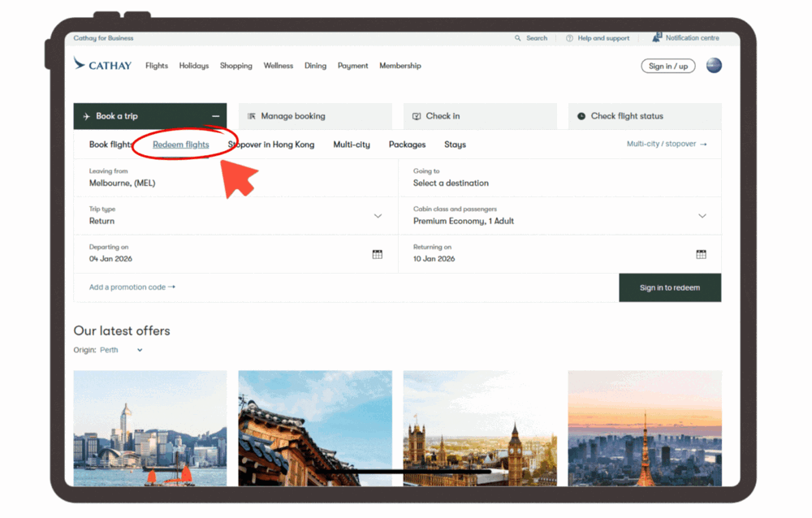Change the Origin Perth dropdown
812x518 pixels.
click(139, 350)
